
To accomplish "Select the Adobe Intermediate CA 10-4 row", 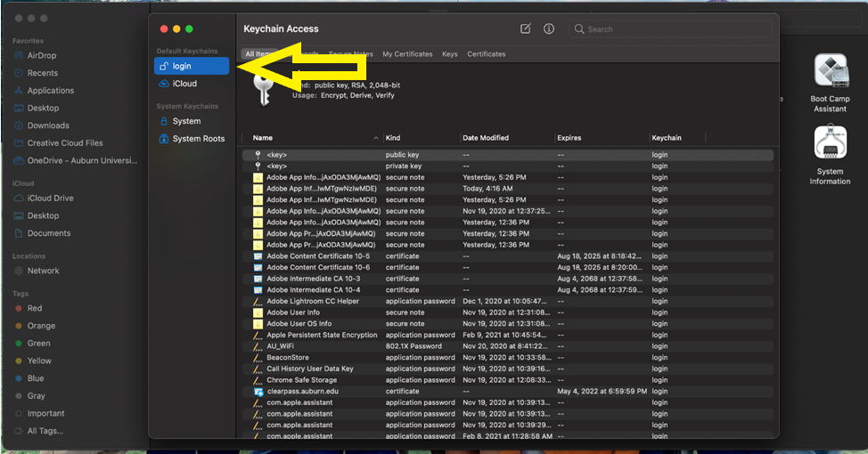I will click(508, 290).
